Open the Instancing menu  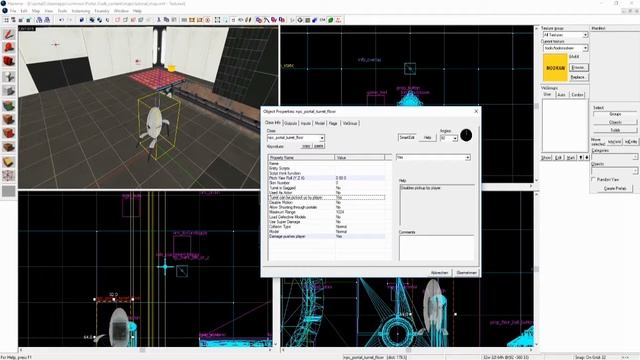point(81,11)
